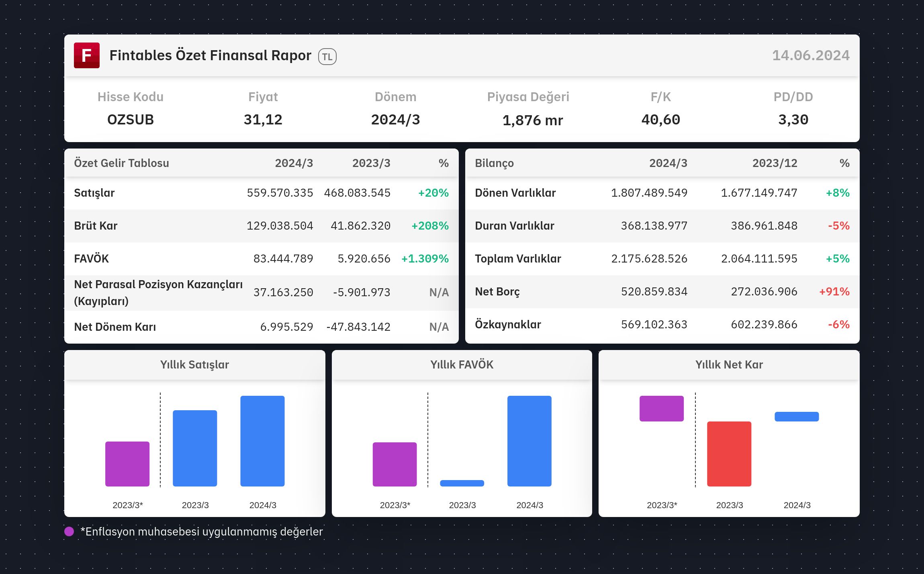Select the stock code OZSUB
924x574 pixels.
point(131,120)
